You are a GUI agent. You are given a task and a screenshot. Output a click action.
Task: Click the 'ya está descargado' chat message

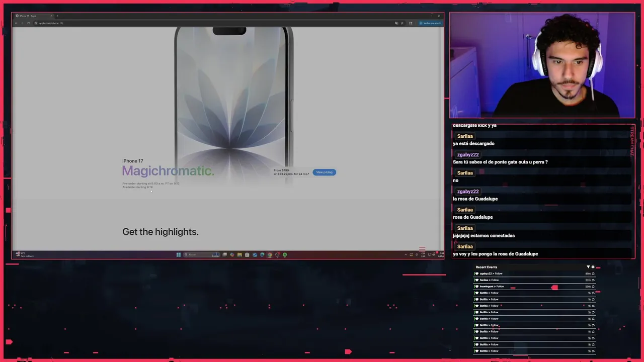[x=473, y=144]
